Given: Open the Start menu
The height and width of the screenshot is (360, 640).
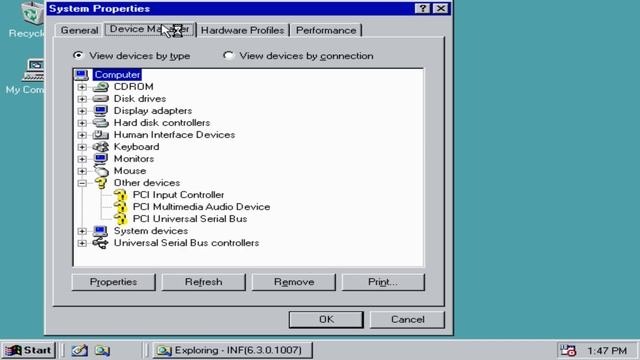Looking at the screenshot, I should pos(28,350).
